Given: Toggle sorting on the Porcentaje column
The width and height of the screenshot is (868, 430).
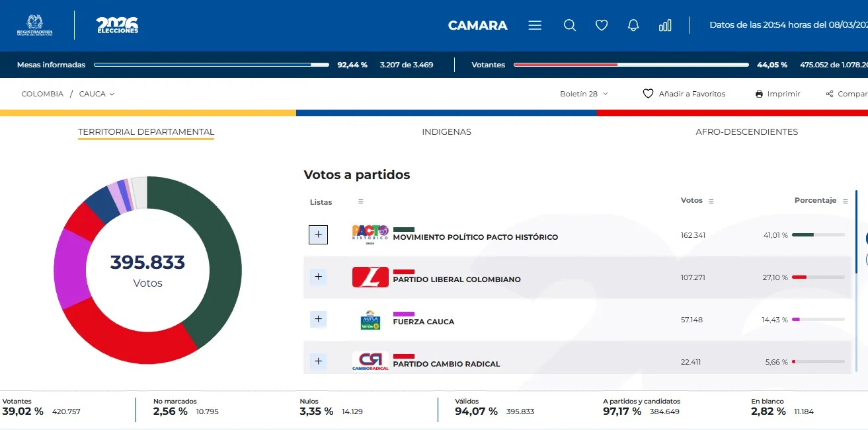Looking at the screenshot, I should pyautogui.click(x=845, y=200).
